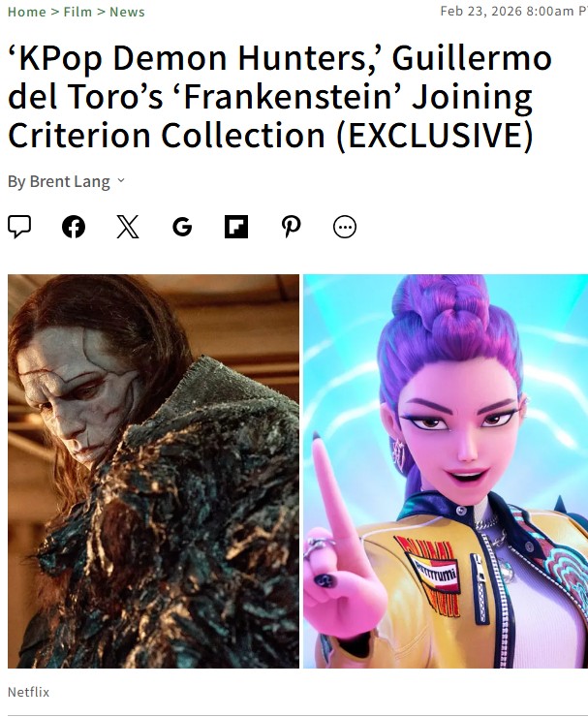
Task: Open Brent Lang's author page
Action: 70,181
